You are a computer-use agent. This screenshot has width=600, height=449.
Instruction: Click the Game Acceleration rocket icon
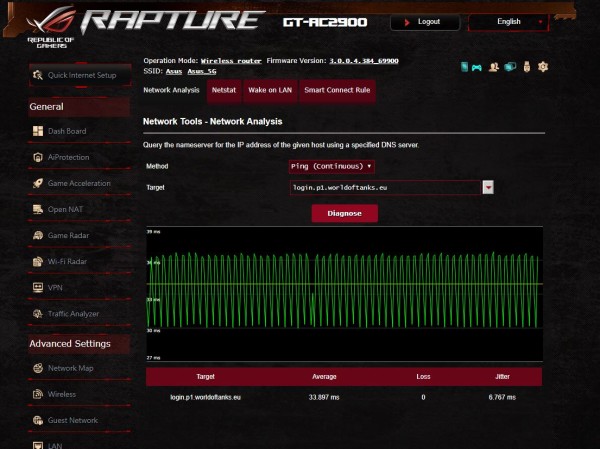tap(38, 183)
